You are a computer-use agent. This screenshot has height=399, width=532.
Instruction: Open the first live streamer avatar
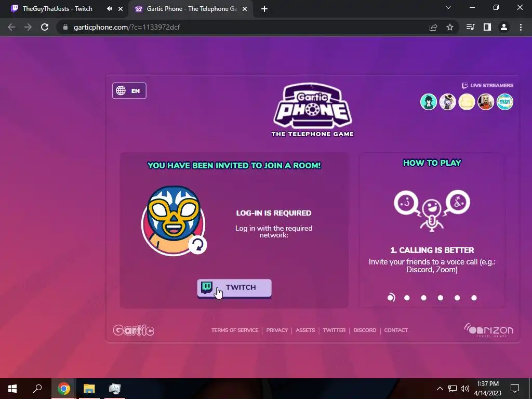(429, 102)
